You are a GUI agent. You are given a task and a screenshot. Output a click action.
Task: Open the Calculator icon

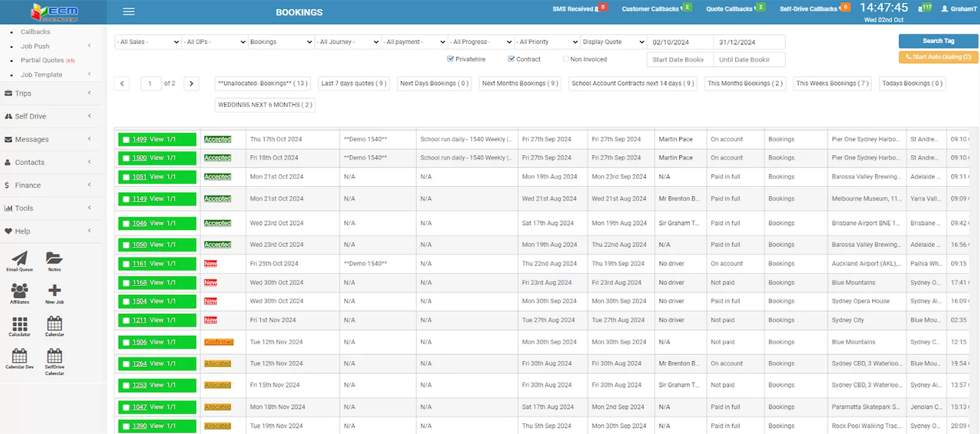(x=20, y=324)
